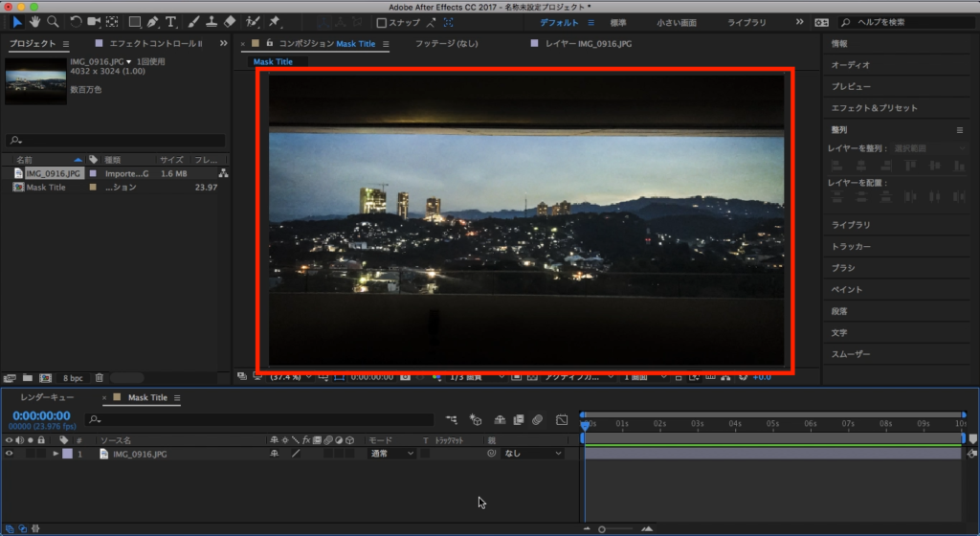Expand the IMG_0916.JPG layer properties
980x536 pixels.
[x=56, y=454]
